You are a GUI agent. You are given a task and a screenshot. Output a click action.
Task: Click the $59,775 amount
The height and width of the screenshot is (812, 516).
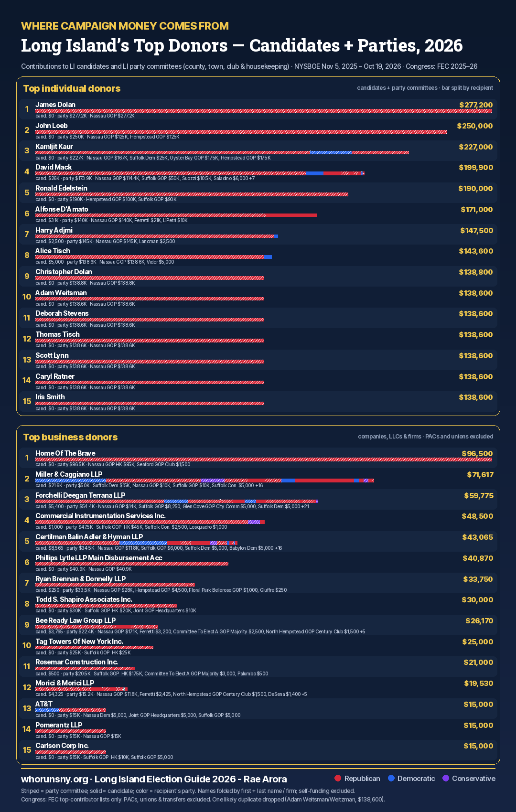[x=479, y=496]
